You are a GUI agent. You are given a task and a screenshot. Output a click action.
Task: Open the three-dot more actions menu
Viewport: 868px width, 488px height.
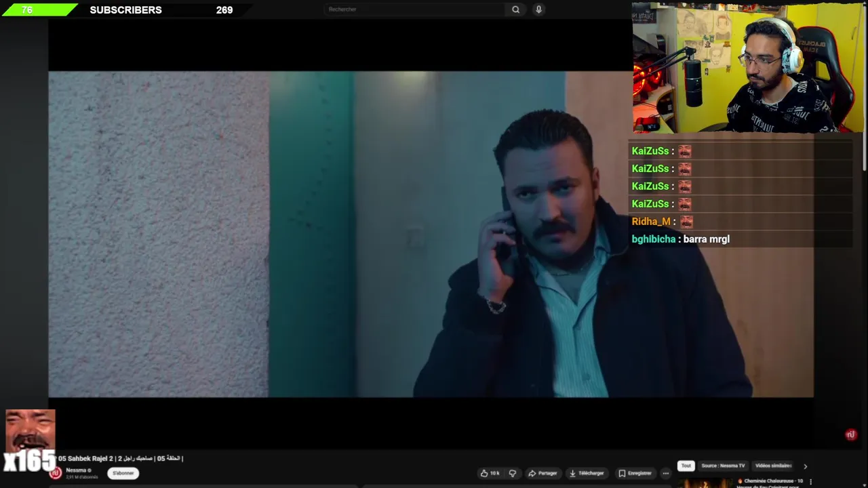[x=666, y=473]
